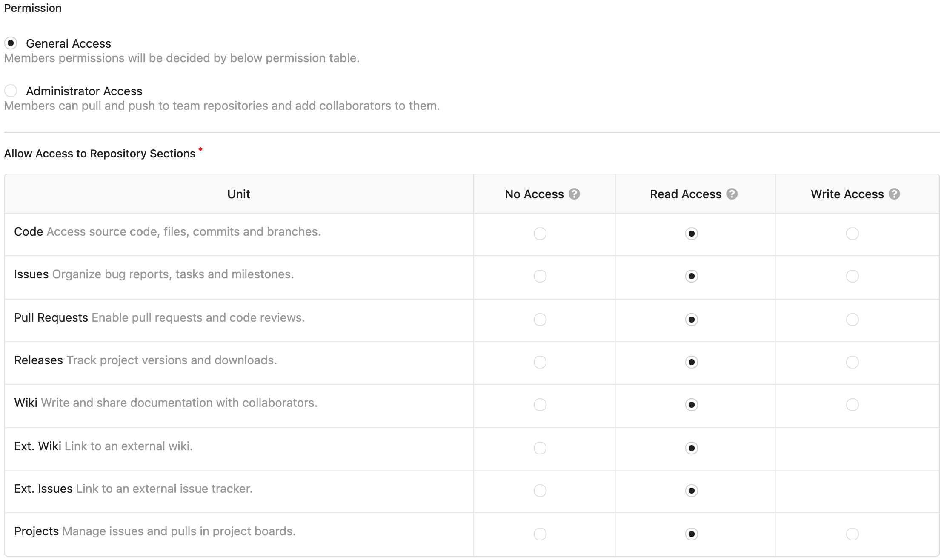Set Issues to Read Access
The image size is (944, 560).
point(692,276)
